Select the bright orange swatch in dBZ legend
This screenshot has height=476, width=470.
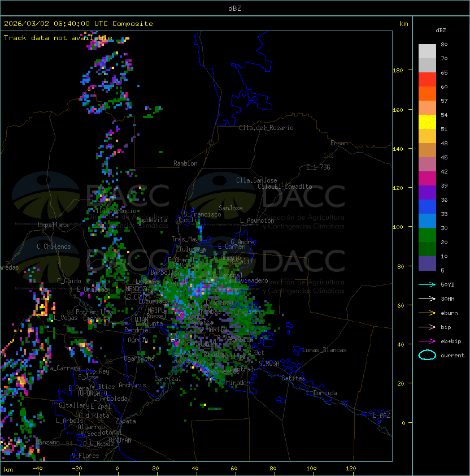pos(427,93)
